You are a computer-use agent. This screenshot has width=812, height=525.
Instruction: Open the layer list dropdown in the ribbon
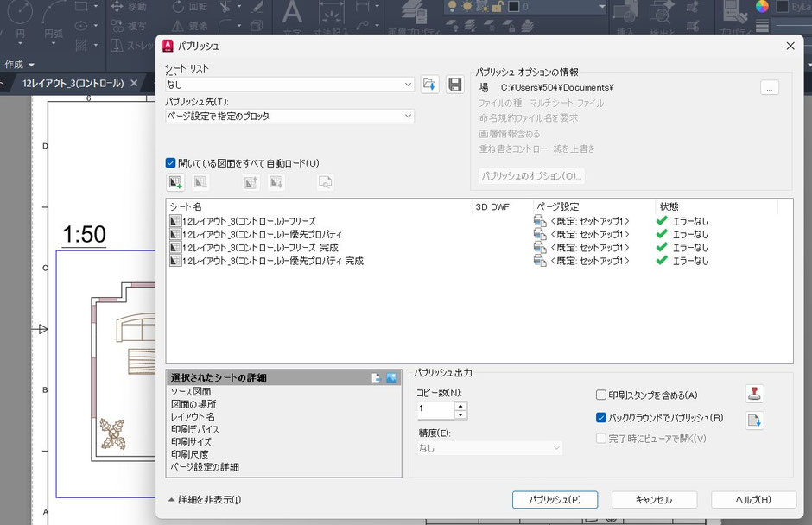[602, 7]
